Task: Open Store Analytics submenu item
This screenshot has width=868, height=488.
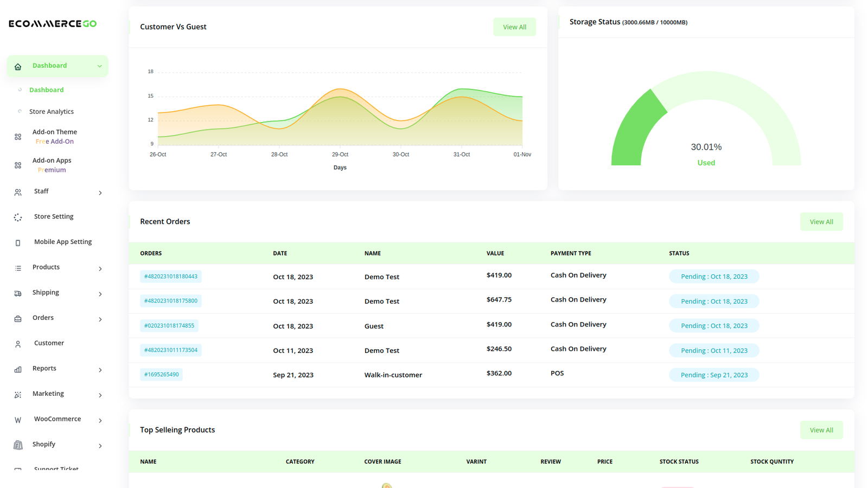Action: coord(52,112)
